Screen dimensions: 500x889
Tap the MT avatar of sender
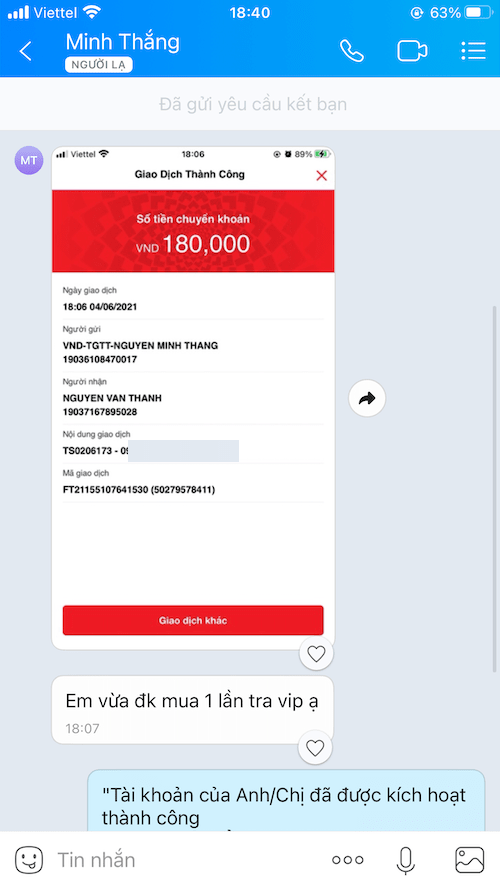click(29, 160)
